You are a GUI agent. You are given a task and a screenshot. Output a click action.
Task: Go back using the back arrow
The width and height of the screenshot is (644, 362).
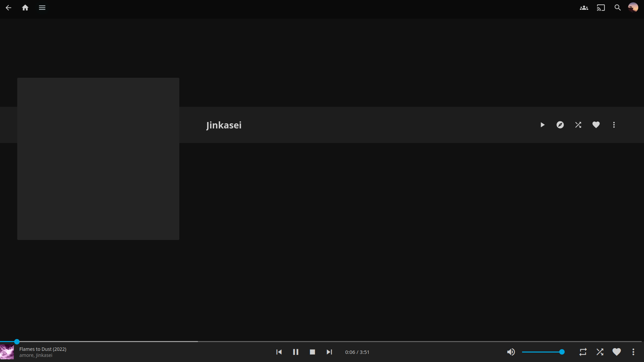(8, 8)
